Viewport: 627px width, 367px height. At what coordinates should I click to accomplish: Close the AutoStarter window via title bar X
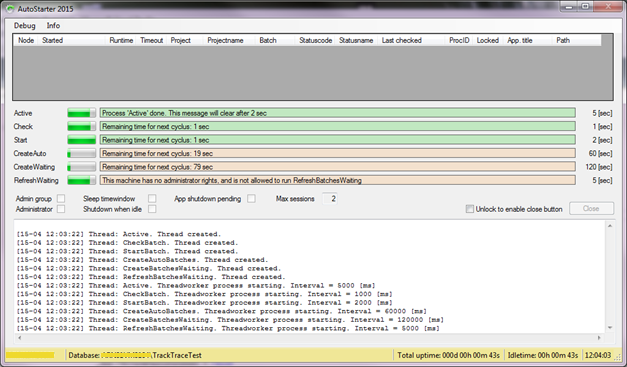(608, 6)
